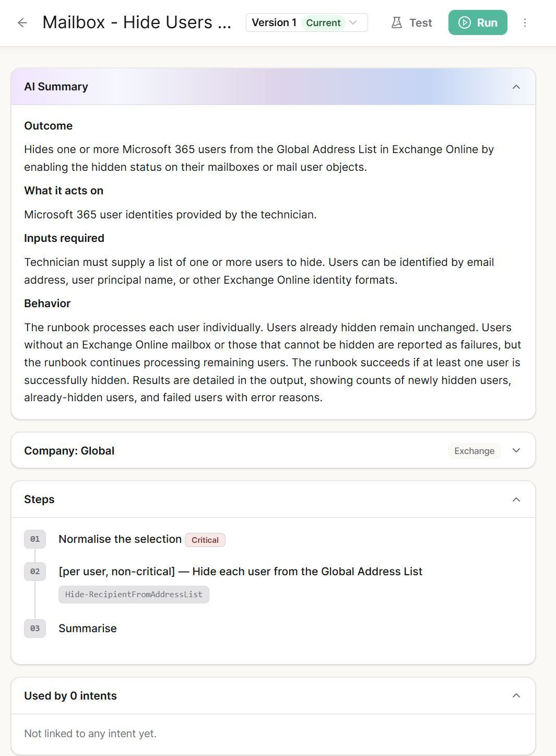Click the "Hide each user from the Global Address List" step
556x756 pixels.
click(x=241, y=572)
